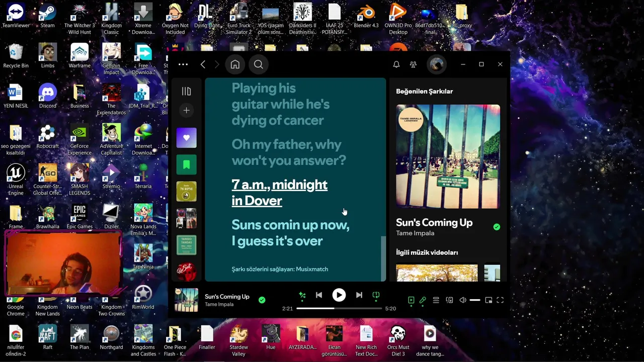
Task: Click the Lonerism album cover in the side panel
Action: (x=448, y=156)
